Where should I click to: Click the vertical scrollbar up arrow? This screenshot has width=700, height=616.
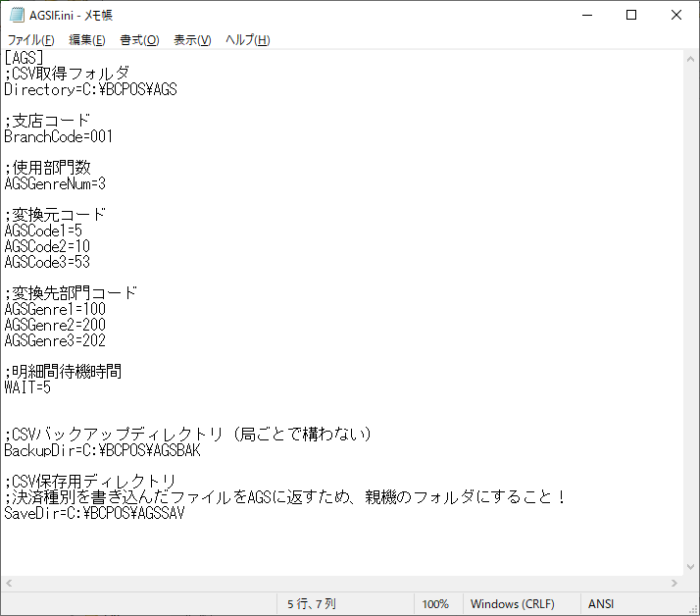691,58
